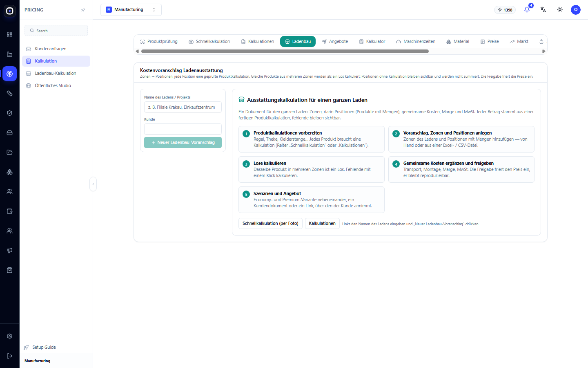This screenshot has height=368, width=588.
Task: Open the Angebote tab
Action: (335, 42)
